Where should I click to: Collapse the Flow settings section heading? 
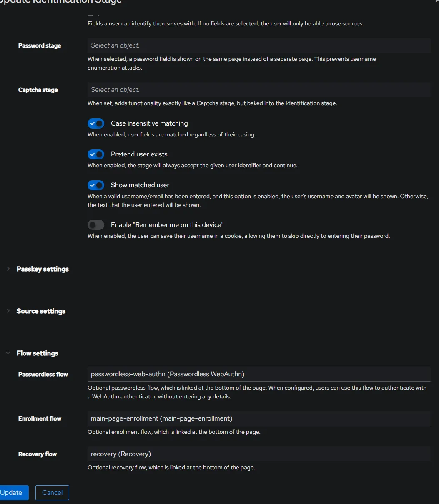[37, 353]
